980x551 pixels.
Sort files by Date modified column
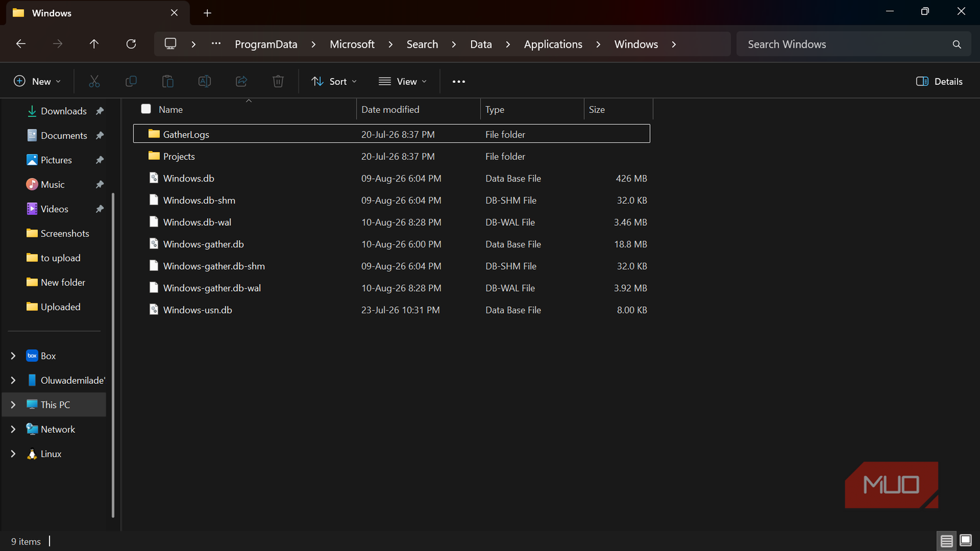418,110
